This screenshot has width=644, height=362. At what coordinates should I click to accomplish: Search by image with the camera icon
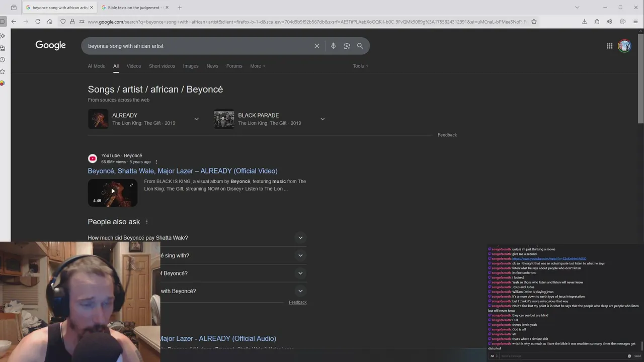click(347, 46)
